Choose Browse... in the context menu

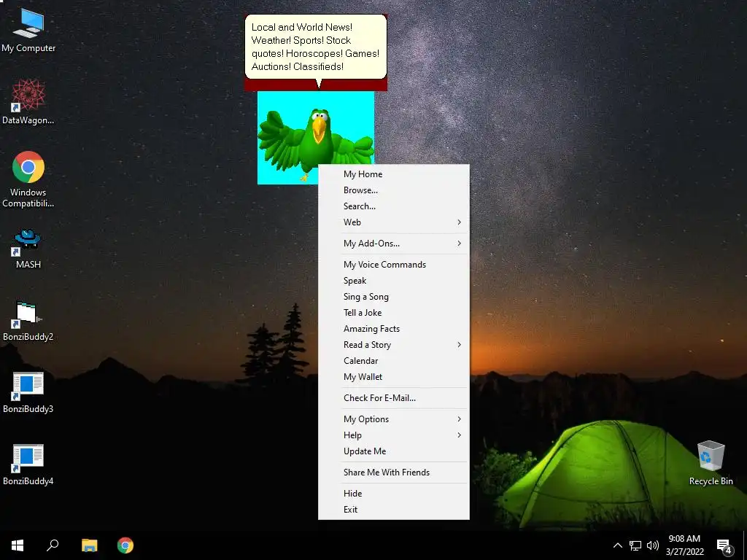393,190
